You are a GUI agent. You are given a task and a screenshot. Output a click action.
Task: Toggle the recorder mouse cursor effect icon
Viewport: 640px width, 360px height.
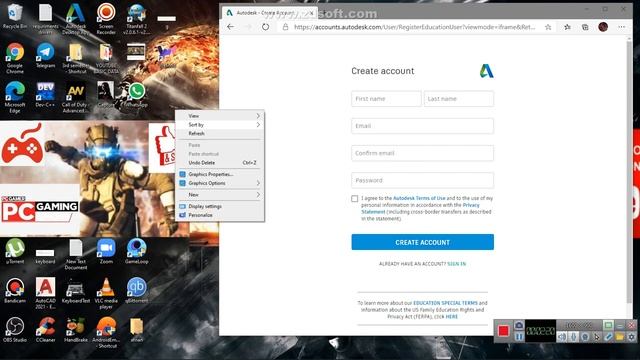pyautogui.click(x=596, y=337)
